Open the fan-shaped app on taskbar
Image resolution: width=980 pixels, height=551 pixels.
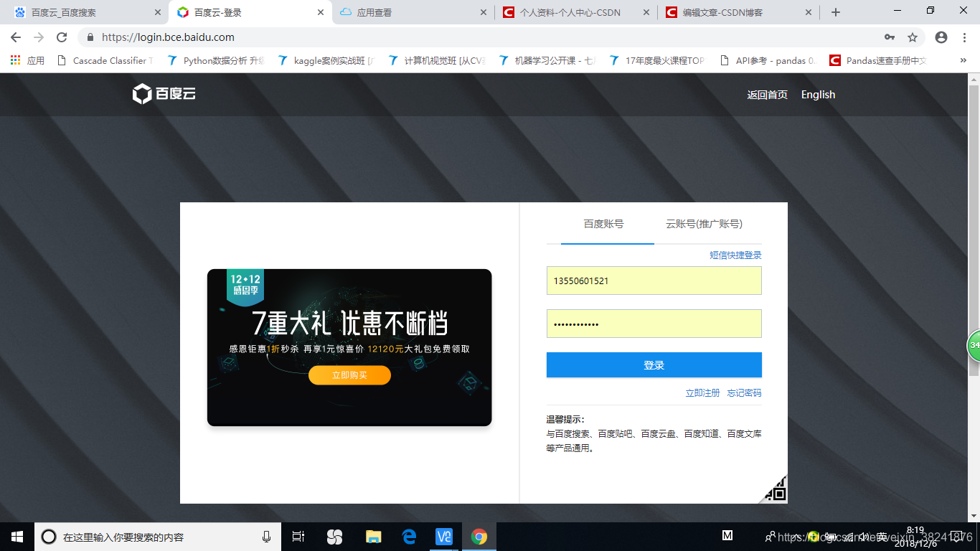tap(334, 537)
